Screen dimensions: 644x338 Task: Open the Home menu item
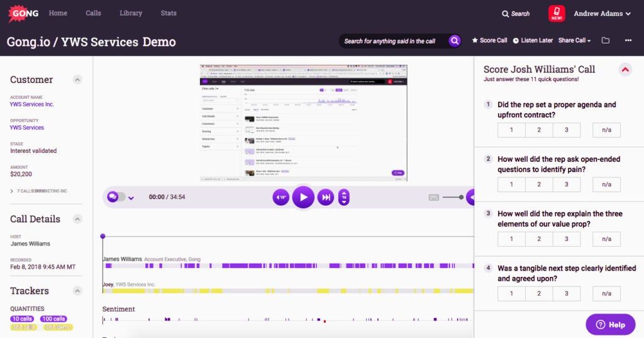pos(58,13)
